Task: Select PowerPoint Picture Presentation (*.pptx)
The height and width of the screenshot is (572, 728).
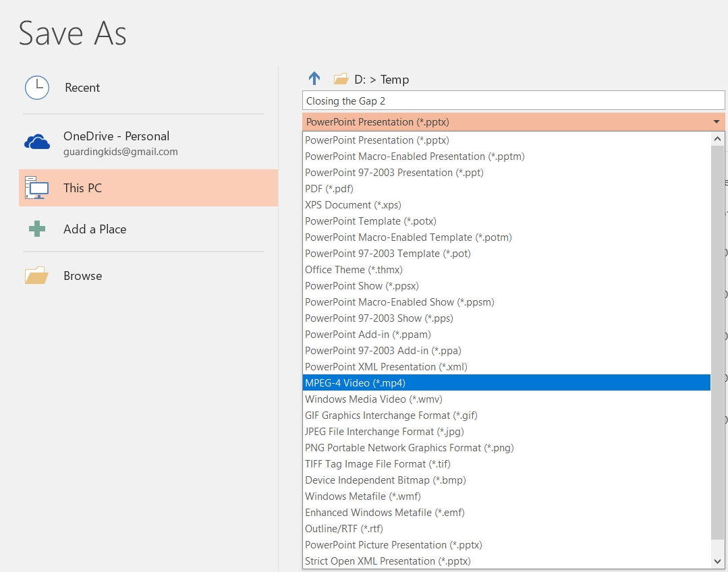Action: click(507, 545)
